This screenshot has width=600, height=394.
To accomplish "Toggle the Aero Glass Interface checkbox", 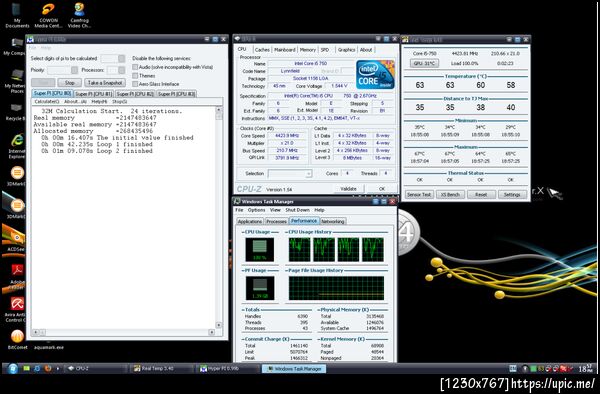I will tap(135, 84).
